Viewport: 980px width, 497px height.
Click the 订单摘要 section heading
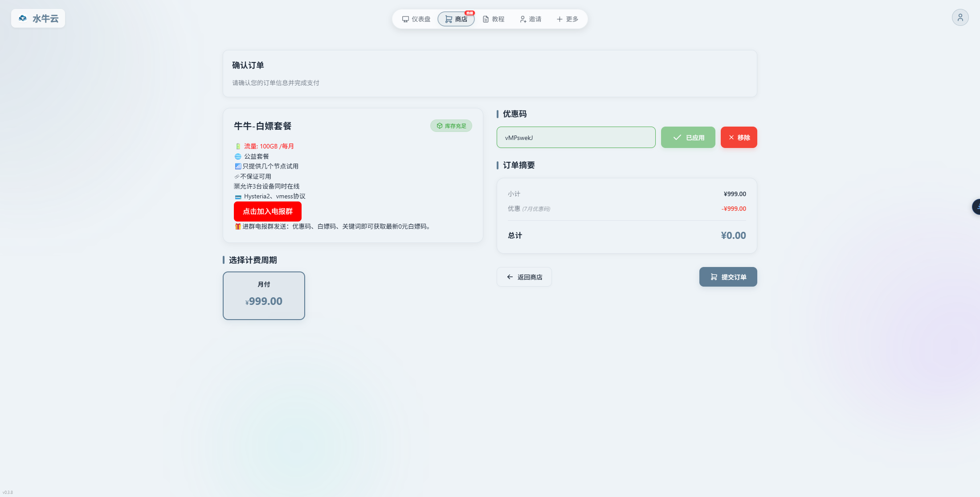519,165
